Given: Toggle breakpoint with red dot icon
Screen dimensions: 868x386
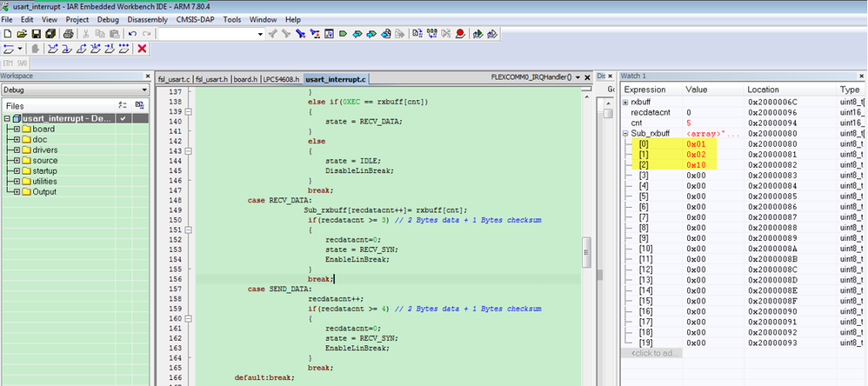Looking at the screenshot, I should coord(460,34).
